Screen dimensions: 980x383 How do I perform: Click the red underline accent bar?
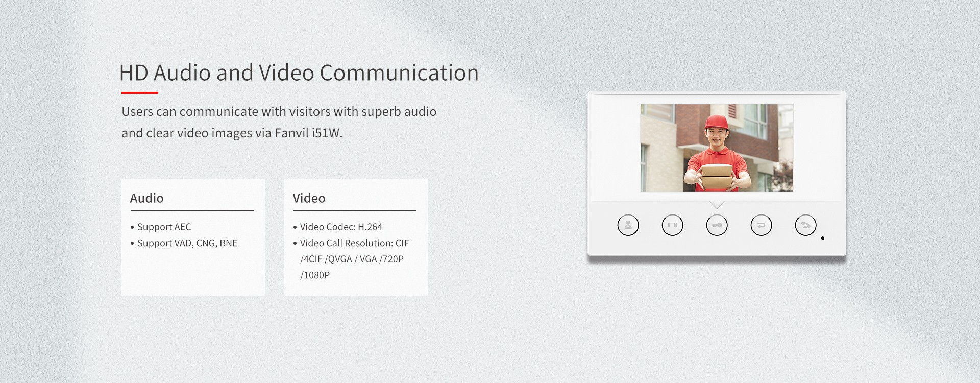point(140,93)
